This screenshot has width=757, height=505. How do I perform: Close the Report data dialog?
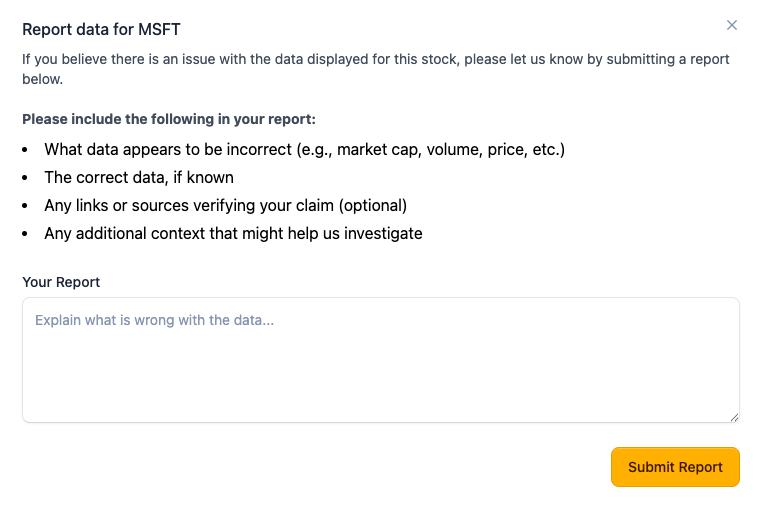732,25
